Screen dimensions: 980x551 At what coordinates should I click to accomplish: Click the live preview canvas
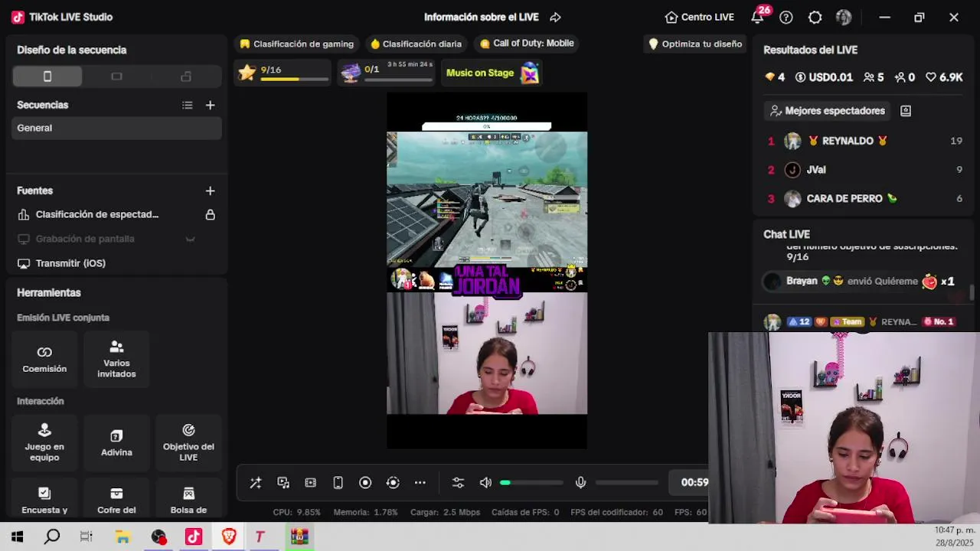tap(487, 271)
